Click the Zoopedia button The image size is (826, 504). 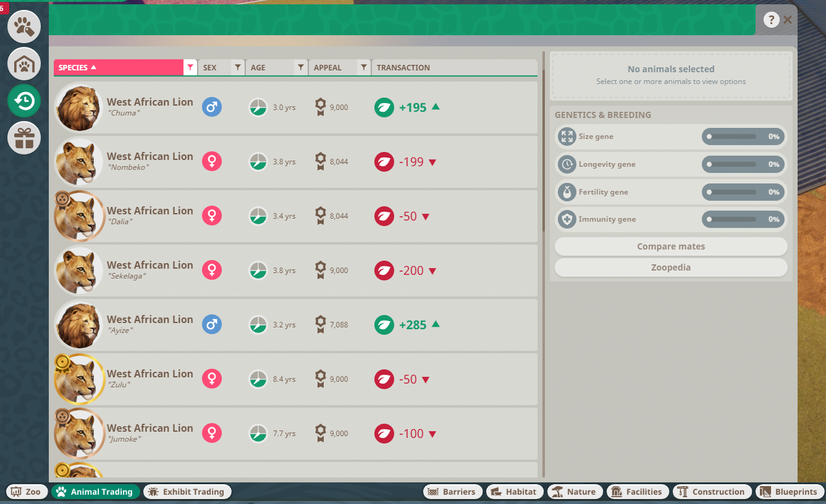(x=671, y=267)
